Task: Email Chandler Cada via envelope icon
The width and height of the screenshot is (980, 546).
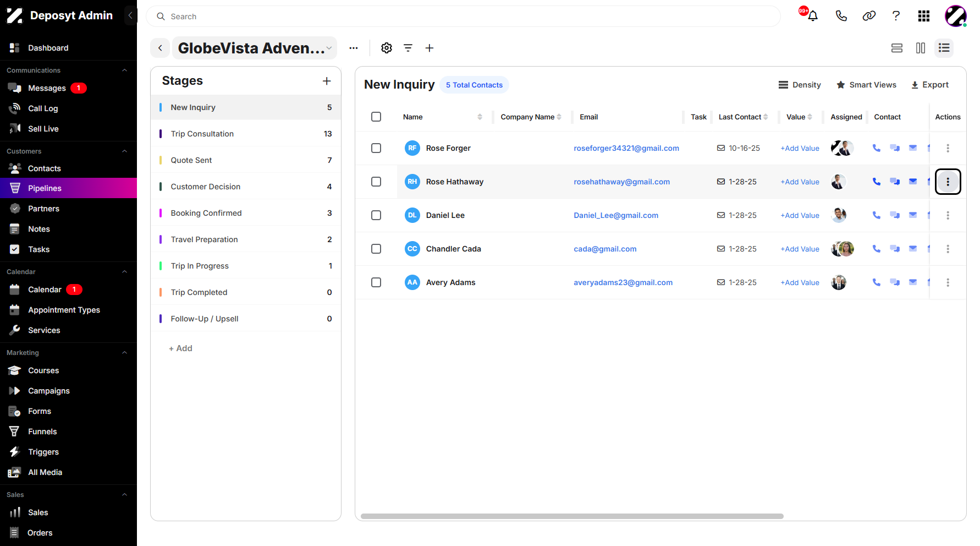Action: [913, 249]
